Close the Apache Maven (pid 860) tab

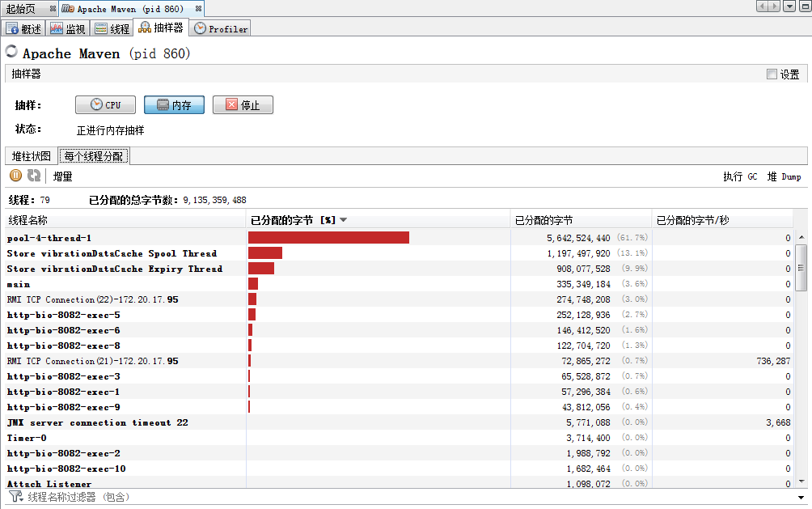point(198,8)
